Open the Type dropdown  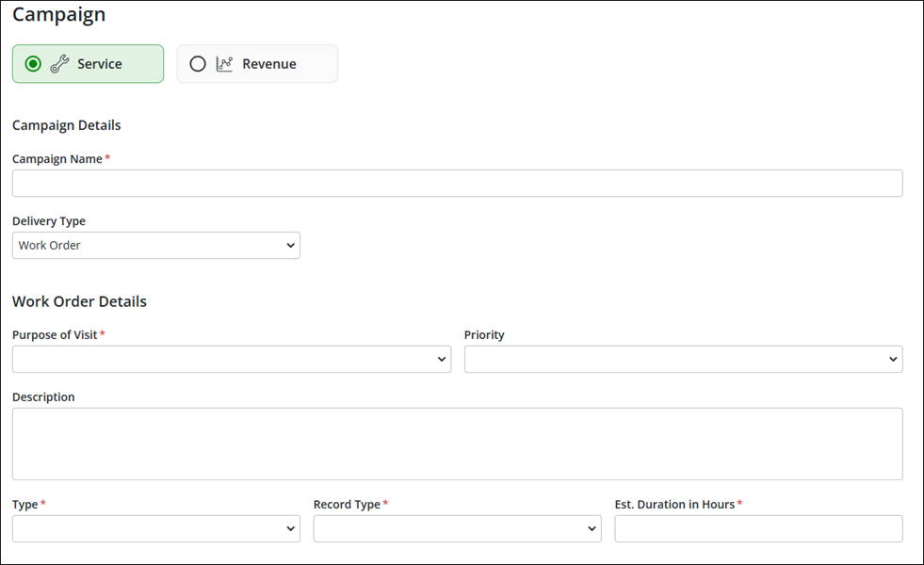click(156, 528)
